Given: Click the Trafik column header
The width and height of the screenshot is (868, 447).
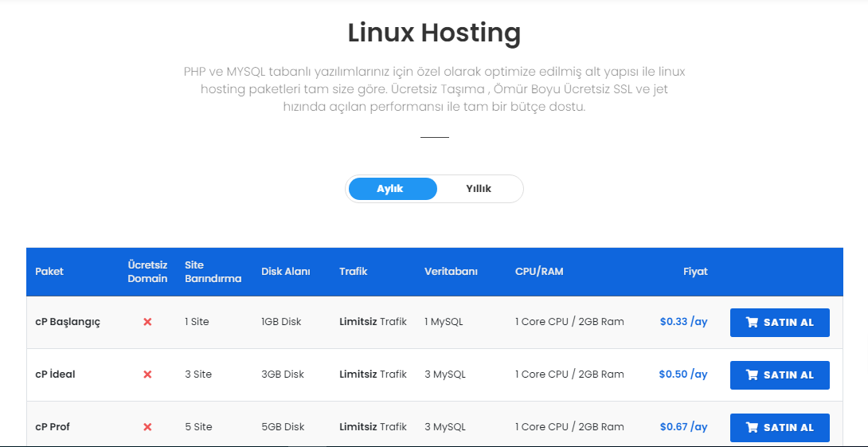Looking at the screenshot, I should point(354,272).
